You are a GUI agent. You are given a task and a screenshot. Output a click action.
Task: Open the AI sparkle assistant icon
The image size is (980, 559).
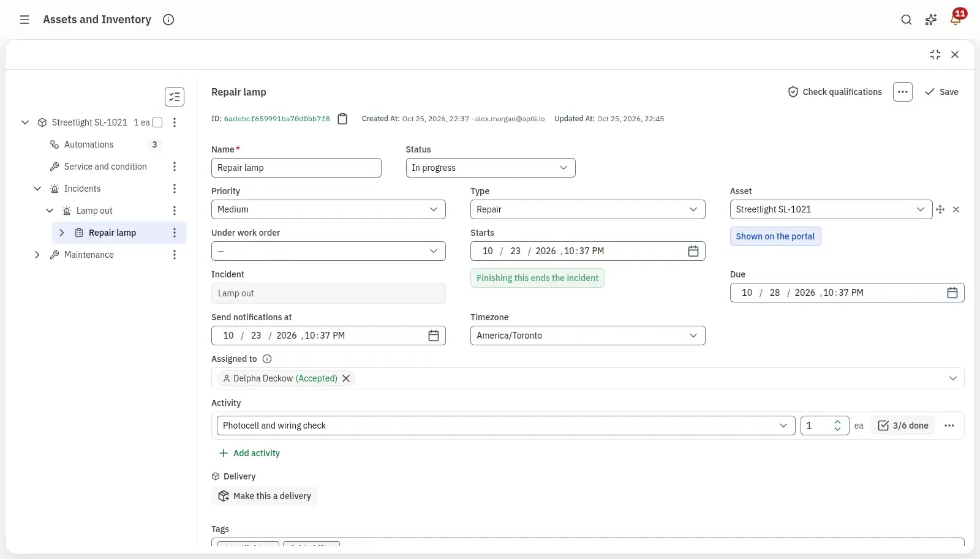tap(931, 20)
